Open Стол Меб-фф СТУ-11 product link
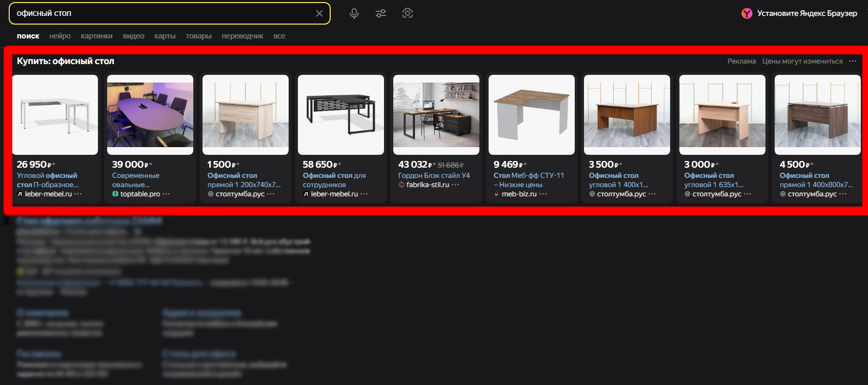Image resolution: width=868 pixels, height=385 pixels. 529,175
